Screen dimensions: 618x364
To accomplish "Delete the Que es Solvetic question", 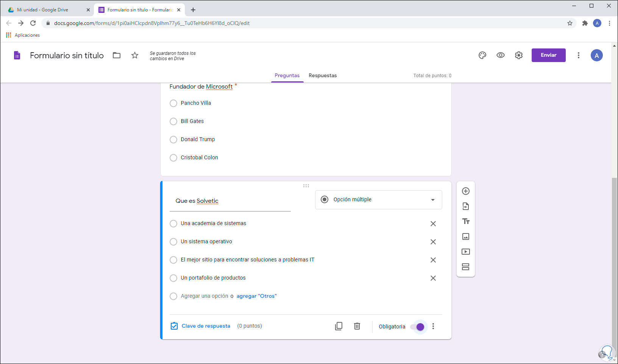I will point(357,326).
